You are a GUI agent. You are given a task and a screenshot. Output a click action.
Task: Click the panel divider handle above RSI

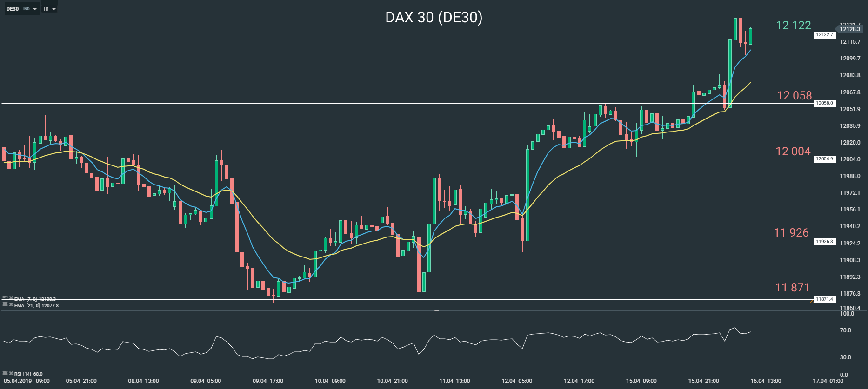[436, 310]
